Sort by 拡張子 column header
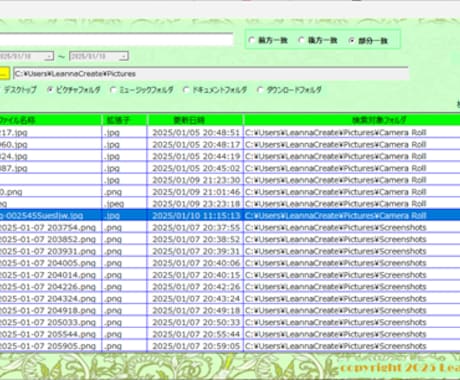Image resolution: width=460 pixels, height=380 pixels. click(x=124, y=120)
